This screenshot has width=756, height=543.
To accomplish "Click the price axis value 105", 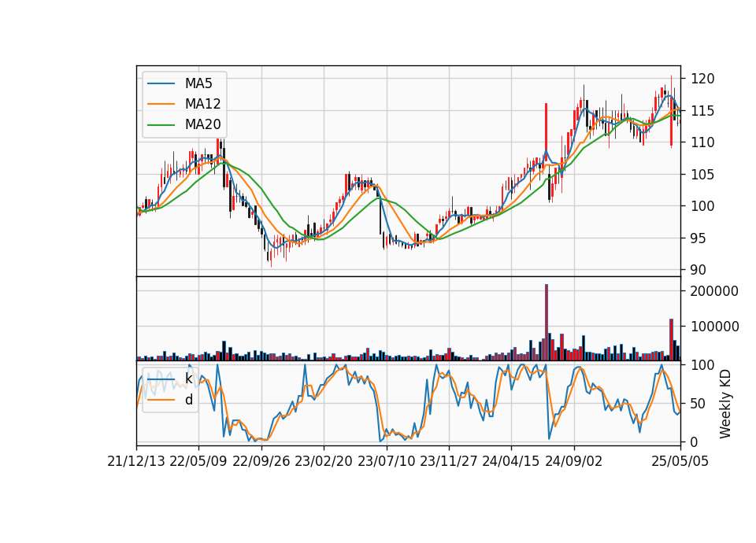I will 702,175.
